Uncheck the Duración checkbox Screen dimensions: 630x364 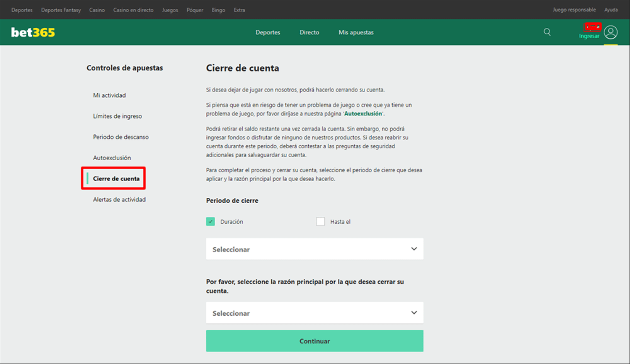tap(210, 222)
